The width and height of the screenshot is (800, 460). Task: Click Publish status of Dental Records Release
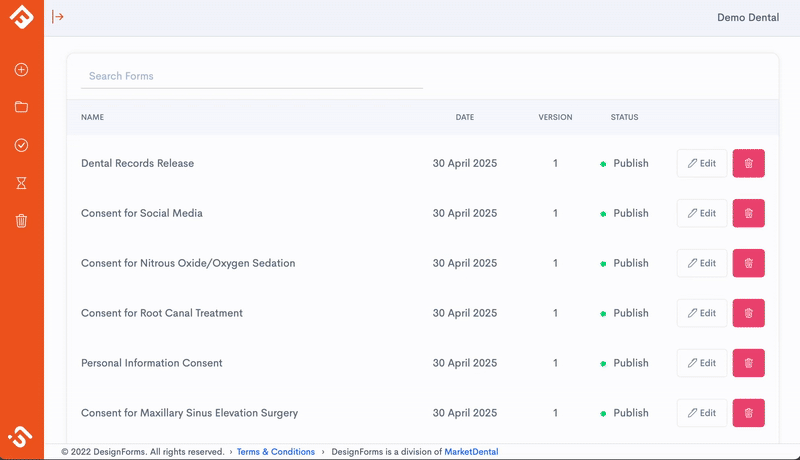pos(624,163)
